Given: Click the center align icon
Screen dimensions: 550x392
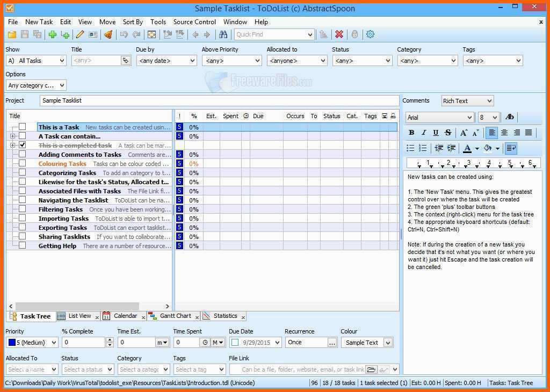Looking at the screenshot, I should (x=504, y=133).
